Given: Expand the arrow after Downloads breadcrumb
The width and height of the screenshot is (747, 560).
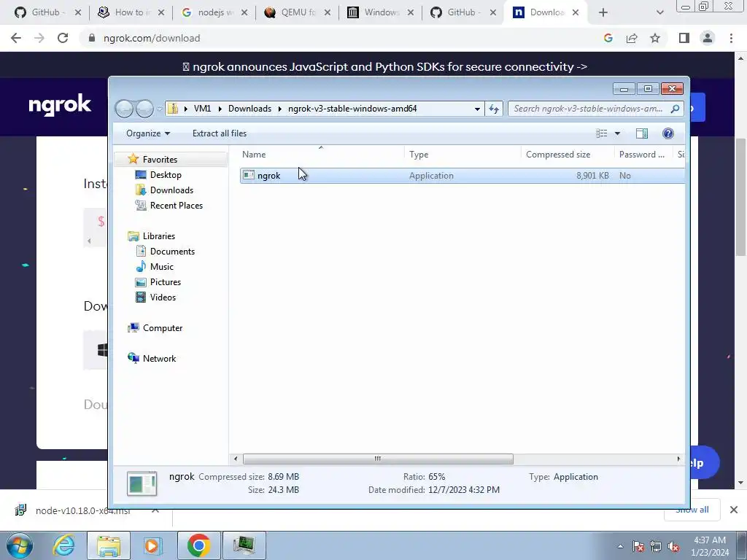Looking at the screenshot, I should tap(280, 109).
